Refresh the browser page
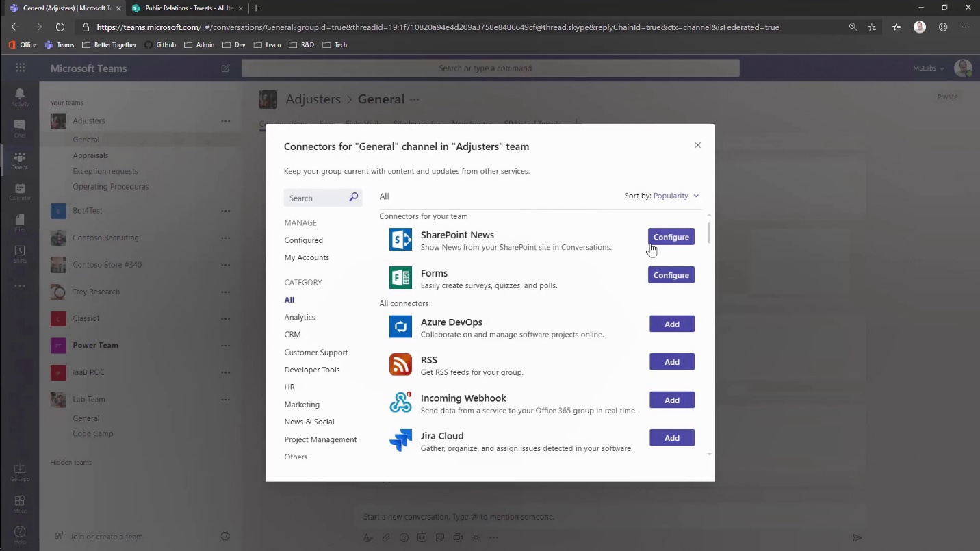The width and height of the screenshot is (980, 551). pos(60,27)
